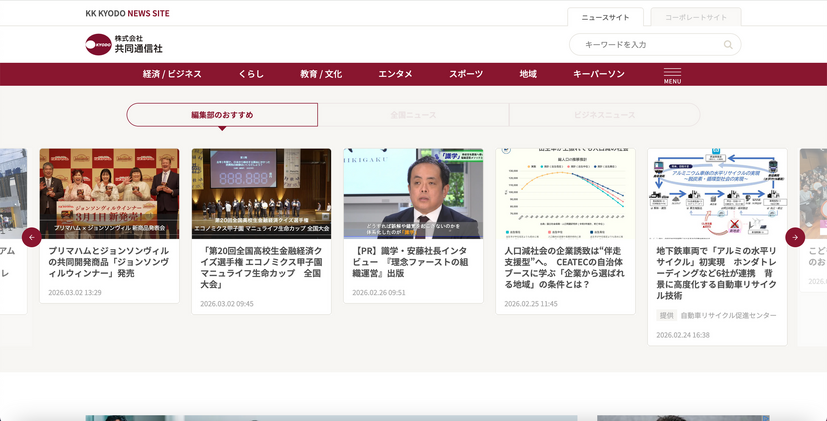The image size is (827, 421).
Task: Open the キーパーソン section
Action: 599,74
